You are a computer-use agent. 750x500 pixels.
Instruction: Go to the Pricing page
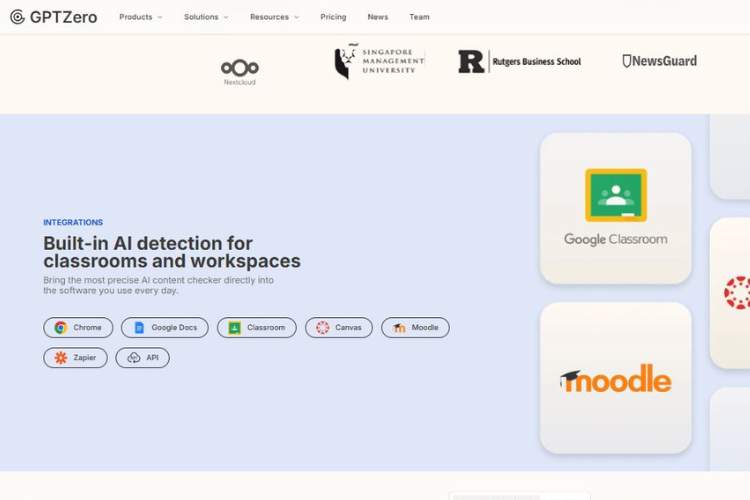(333, 17)
